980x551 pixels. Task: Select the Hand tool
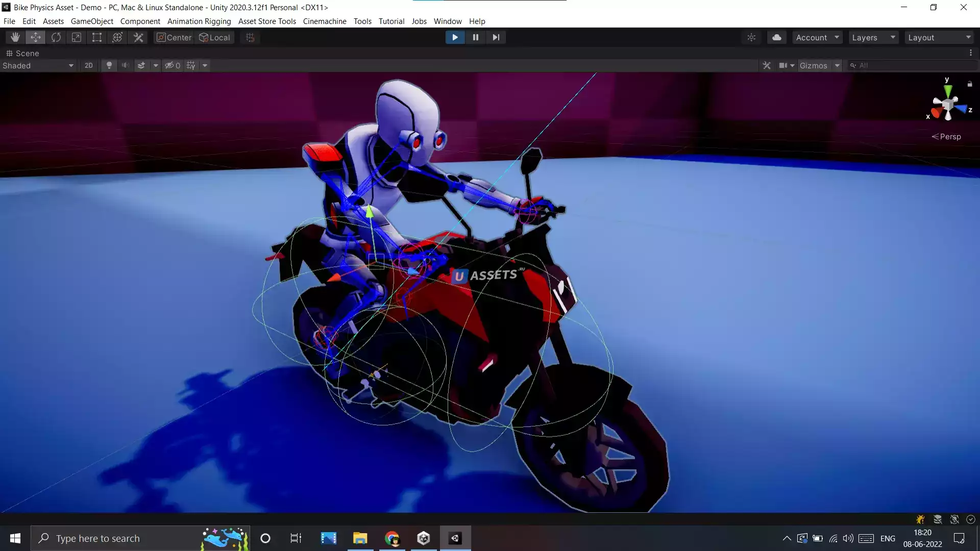(15, 37)
